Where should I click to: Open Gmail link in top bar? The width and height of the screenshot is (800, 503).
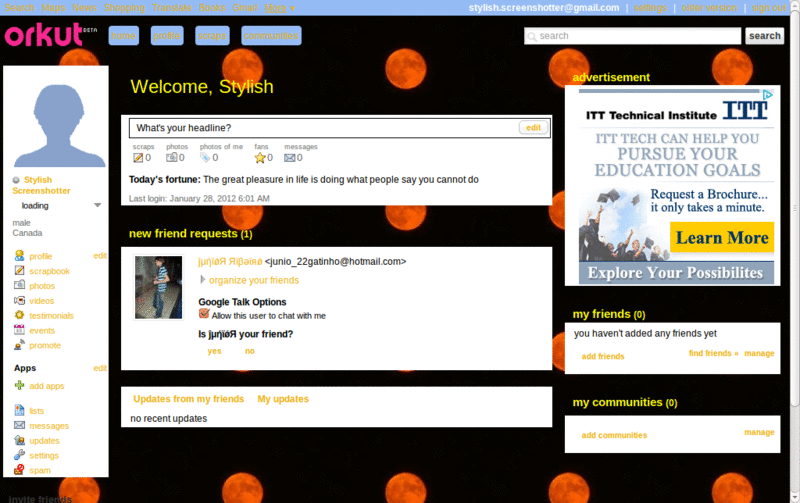click(x=244, y=8)
